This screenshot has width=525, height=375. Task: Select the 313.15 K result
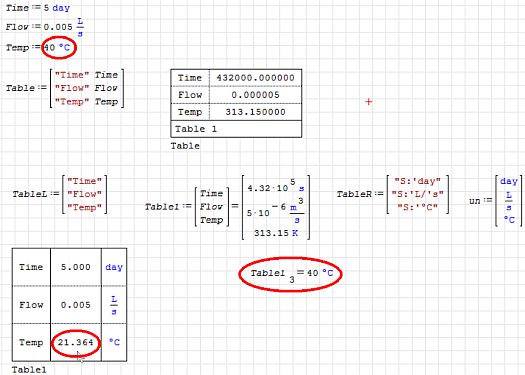pyautogui.click(x=276, y=233)
